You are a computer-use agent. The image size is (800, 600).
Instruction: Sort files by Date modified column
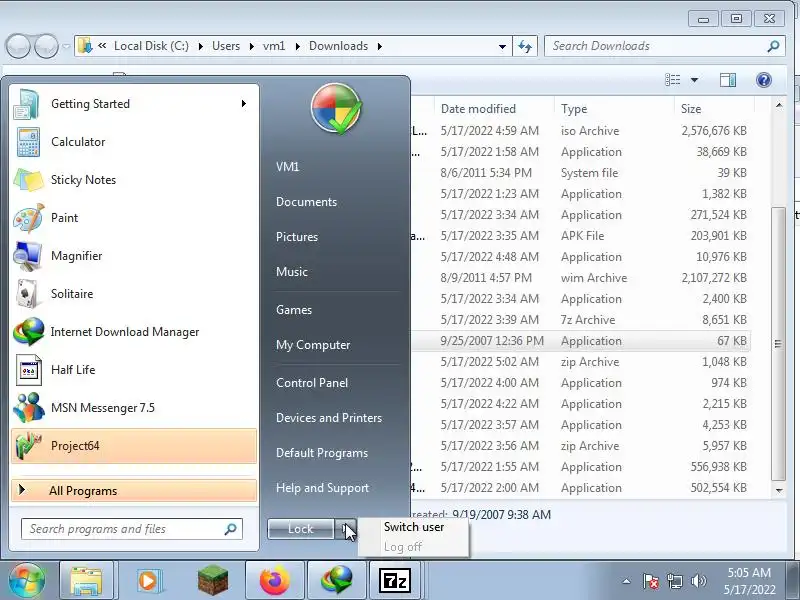[494, 109]
